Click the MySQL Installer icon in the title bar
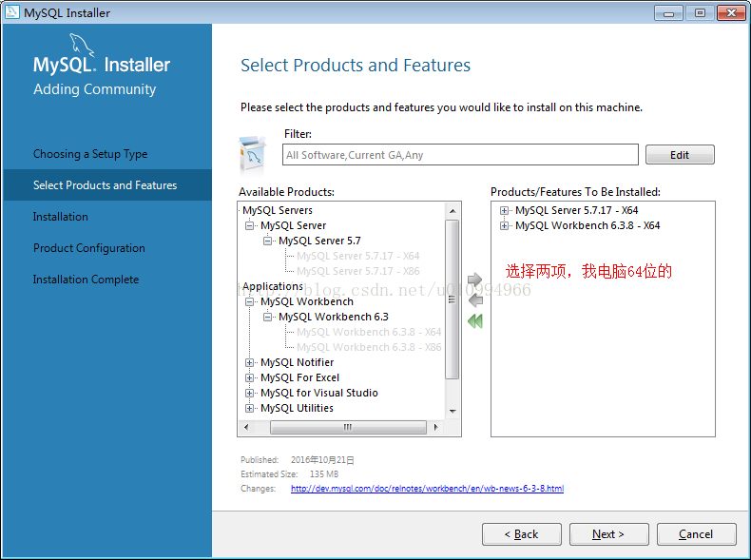 click(x=11, y=12)
